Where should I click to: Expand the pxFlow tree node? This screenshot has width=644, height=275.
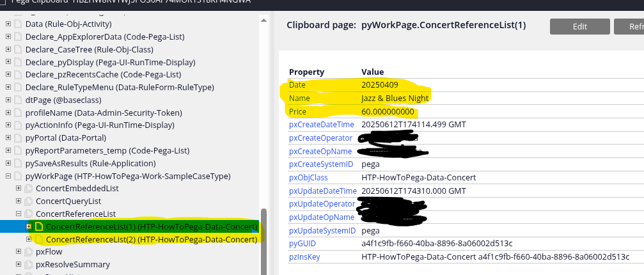19,251
